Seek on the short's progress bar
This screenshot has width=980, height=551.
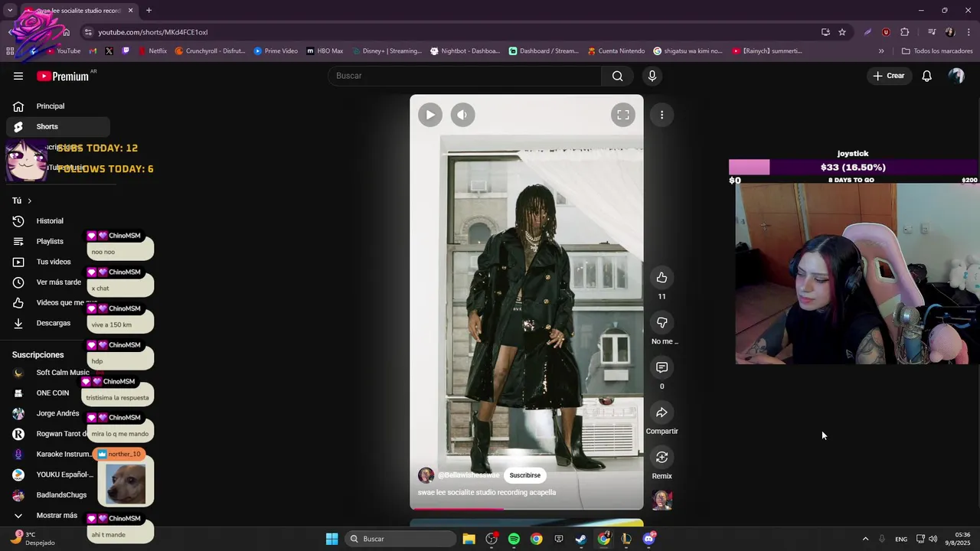coord(527,508)
